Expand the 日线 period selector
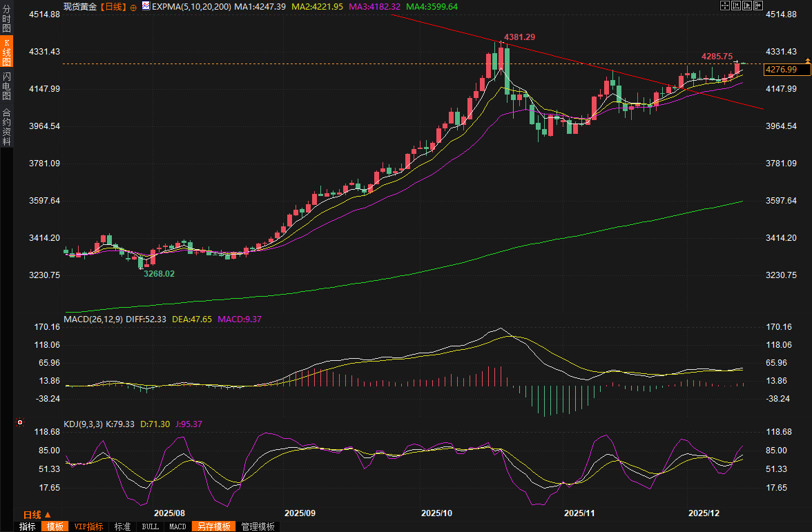Viewport: 812px width, 532px height. tap(37, 515)
